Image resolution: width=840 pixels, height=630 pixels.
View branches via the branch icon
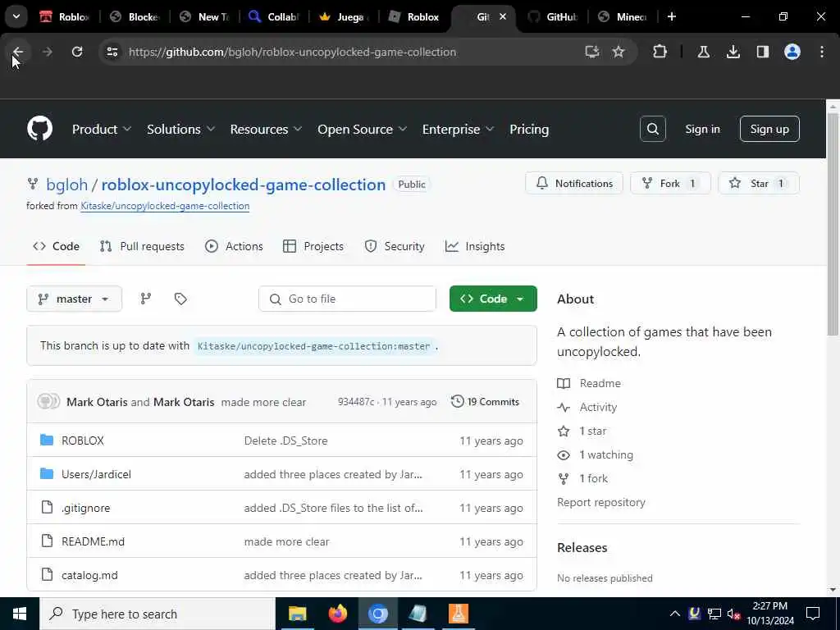(146, 299)
